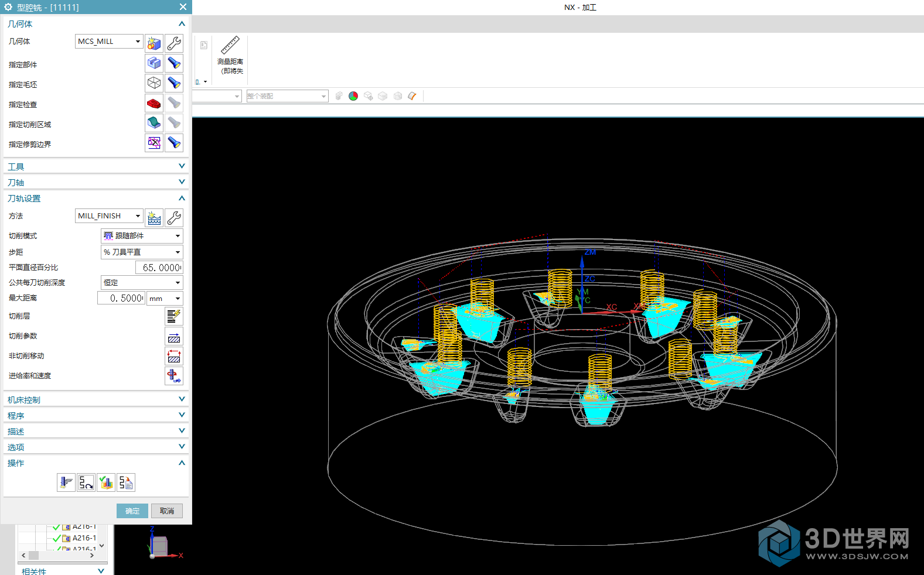Viewport: 924px width, 575px height.
Task: Expand the 相关性 panel
Action: pos(101,571)
